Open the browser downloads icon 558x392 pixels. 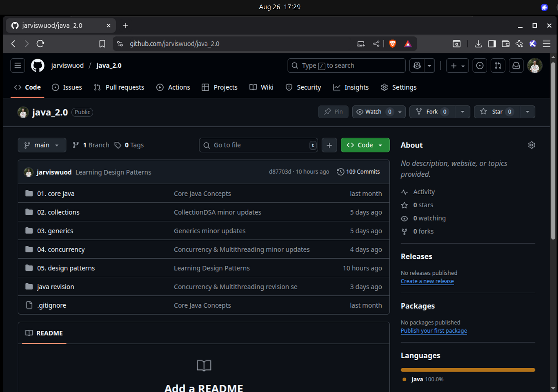pos(478,44)
